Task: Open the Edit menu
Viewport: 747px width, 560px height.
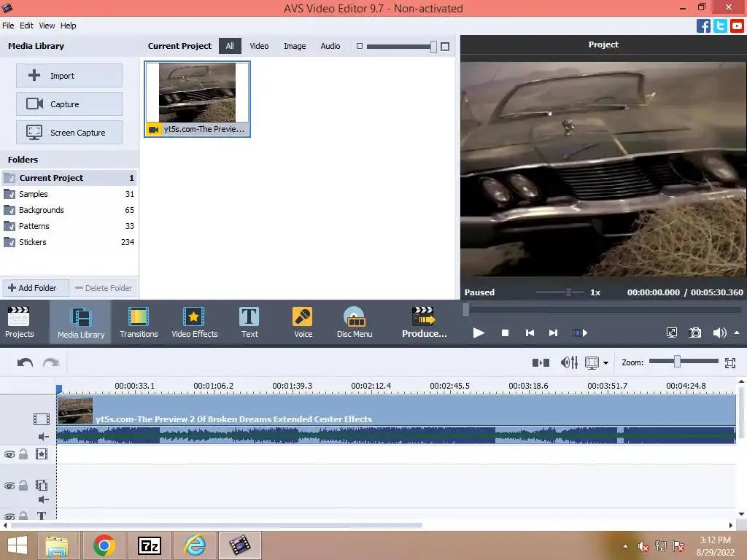Action: pyautogui.click(x=26, y=26)
